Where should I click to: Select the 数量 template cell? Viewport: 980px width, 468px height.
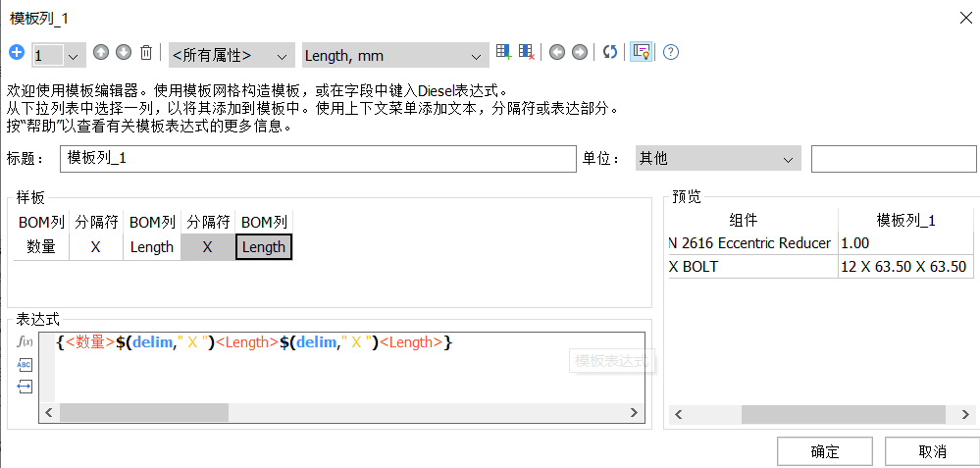(41, 247)
